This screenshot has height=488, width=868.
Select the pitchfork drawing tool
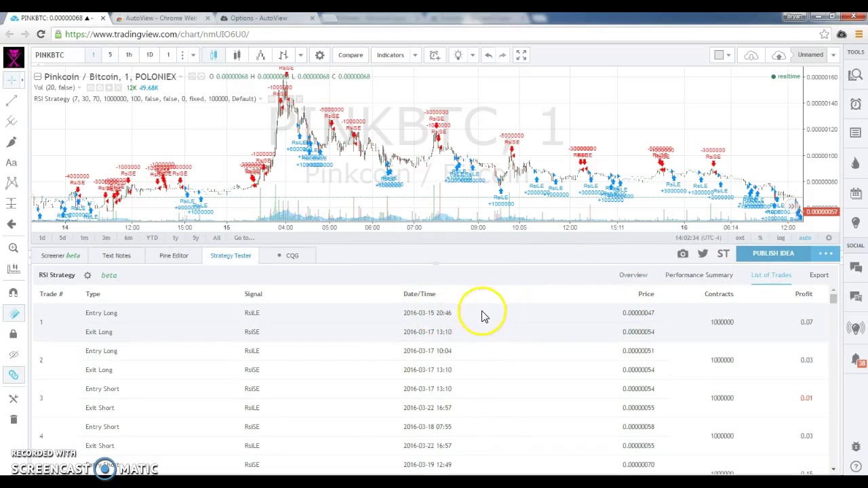[x=12, y=121]
